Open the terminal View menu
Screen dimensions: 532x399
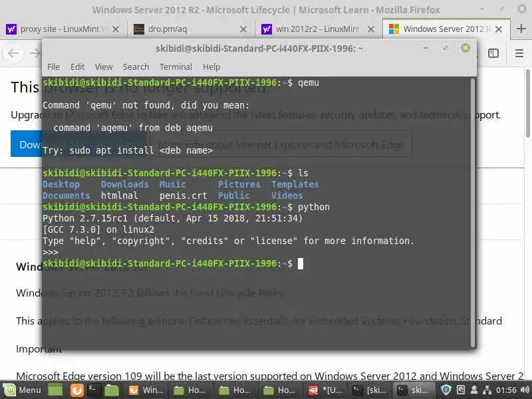click(x=104, y=67)
